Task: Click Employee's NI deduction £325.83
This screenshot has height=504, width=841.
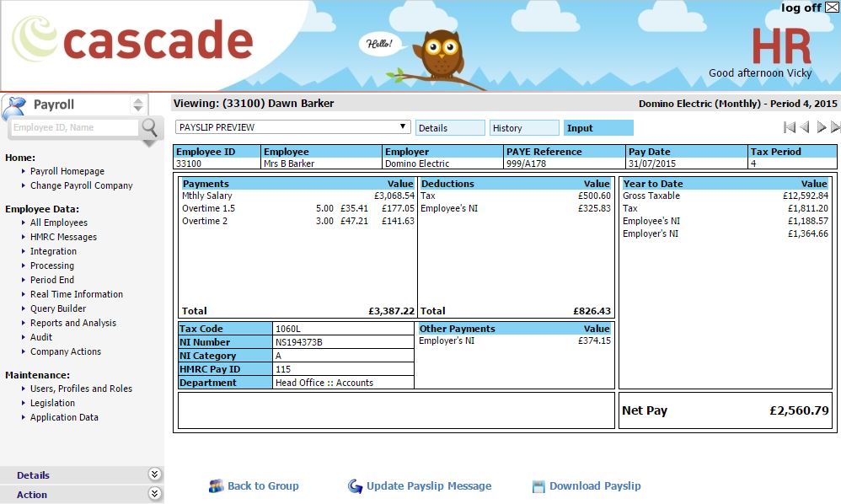Action: [x=594, y=208]
